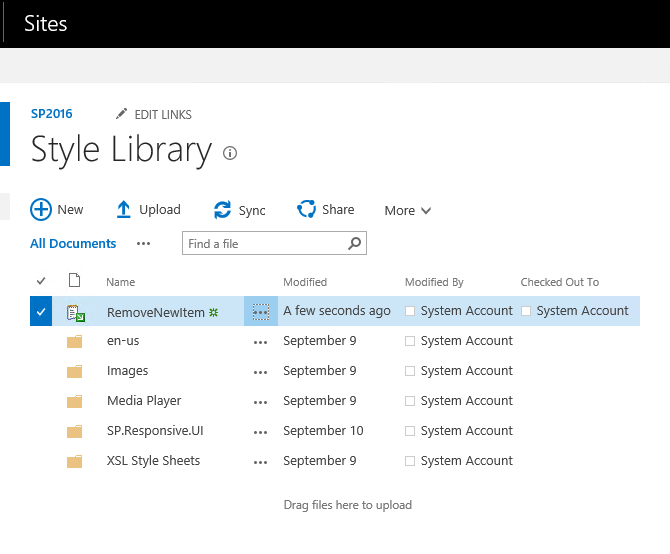Image resolution: width=670 pixels, height=554 pixels.
Task: Select the All Documents view
Action: (x=73, y=243)
